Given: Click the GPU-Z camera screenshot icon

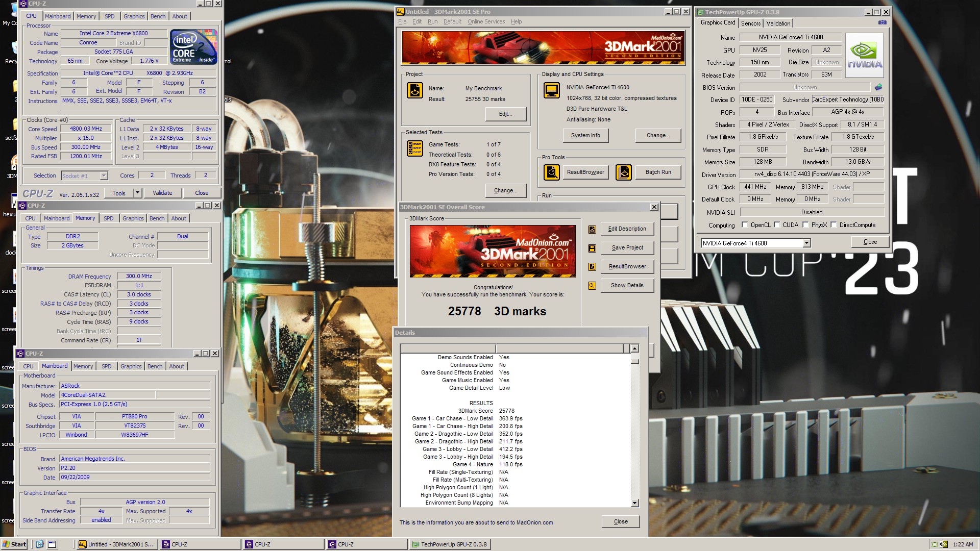Looking at the screenshot, I should (x=882, y=22).
